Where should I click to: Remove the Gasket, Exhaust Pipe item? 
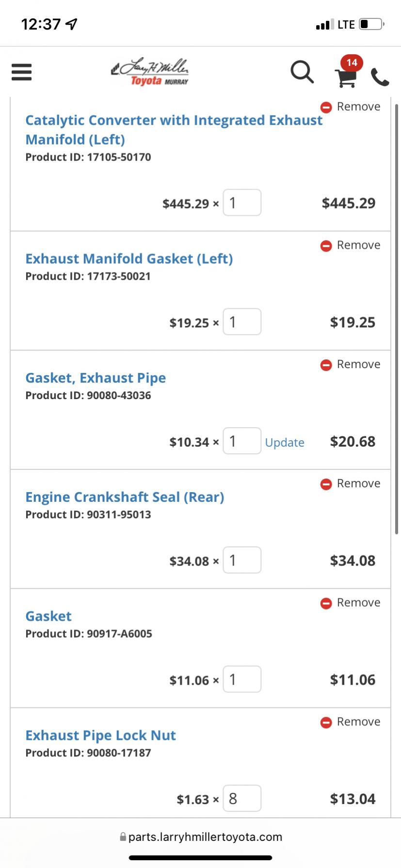click(x=350, y=365)
